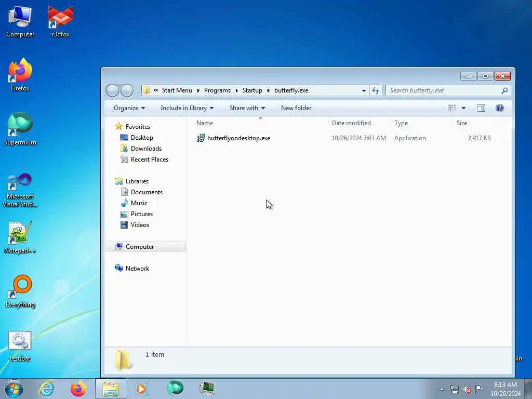The height and width of the screenshot is (399, 532).
Task: Click the address bar refresh button
Action: point(376,90)
